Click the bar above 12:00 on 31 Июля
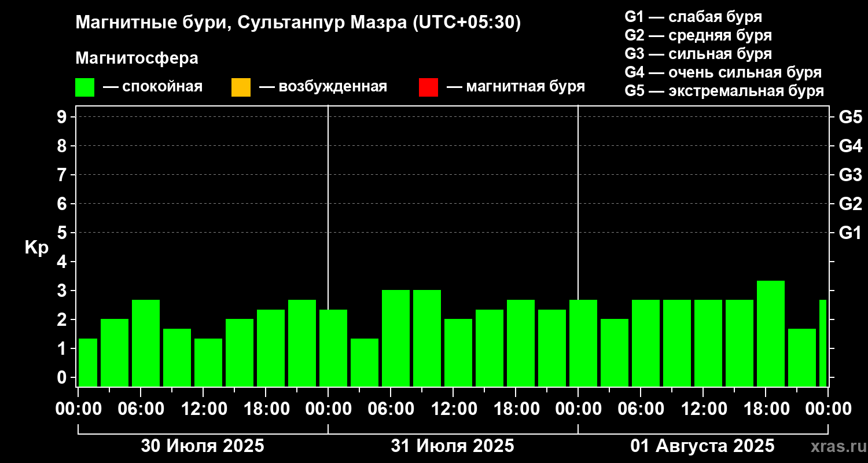This screenshot has width=868, height=463. pos(458,352)
